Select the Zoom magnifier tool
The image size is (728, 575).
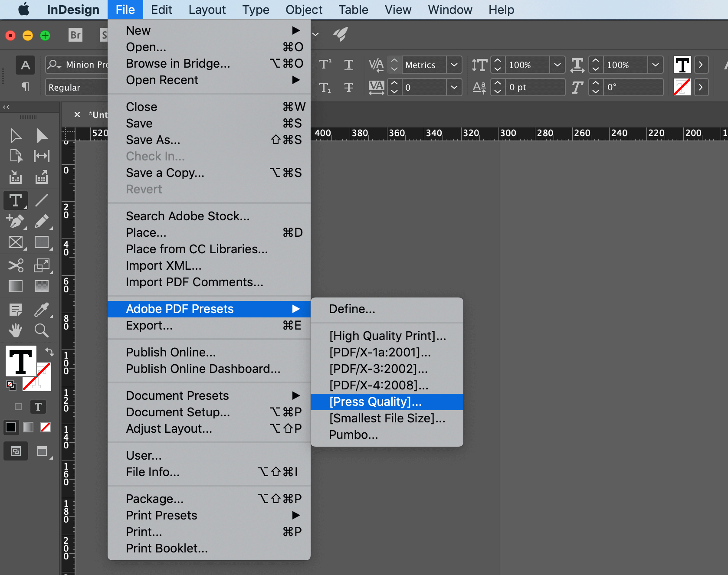click(42, 330)
